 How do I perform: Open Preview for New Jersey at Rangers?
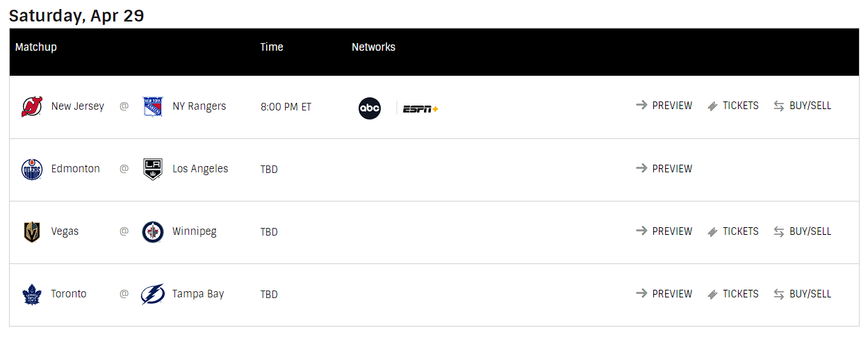pyautogui.click(x=664, y=106)
